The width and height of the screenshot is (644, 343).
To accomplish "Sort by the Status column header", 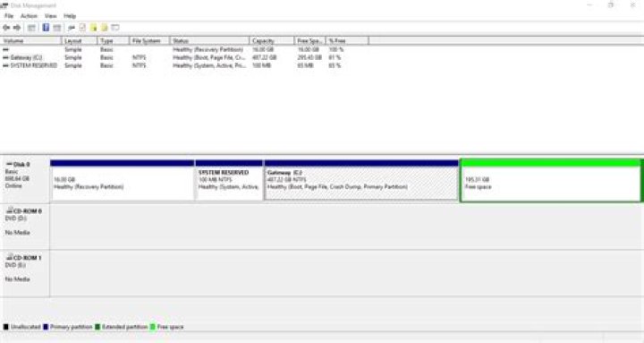I will point(210,40).
